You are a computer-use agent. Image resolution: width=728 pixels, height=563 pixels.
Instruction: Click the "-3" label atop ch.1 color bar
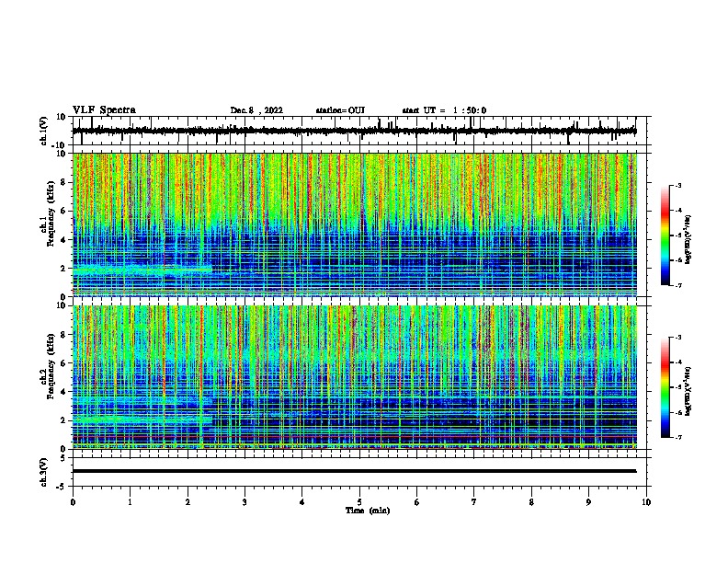click(677, 185)
